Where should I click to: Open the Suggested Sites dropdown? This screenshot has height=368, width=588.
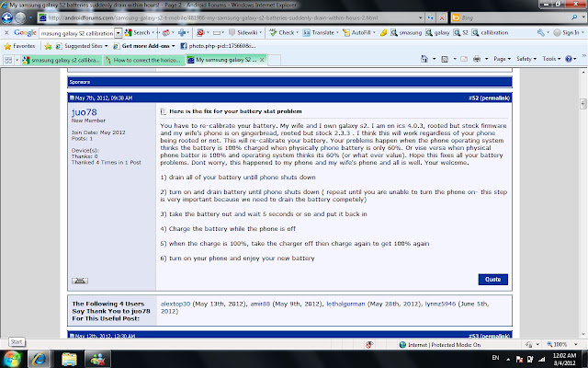pyautogui.click(x=82, y=46)
